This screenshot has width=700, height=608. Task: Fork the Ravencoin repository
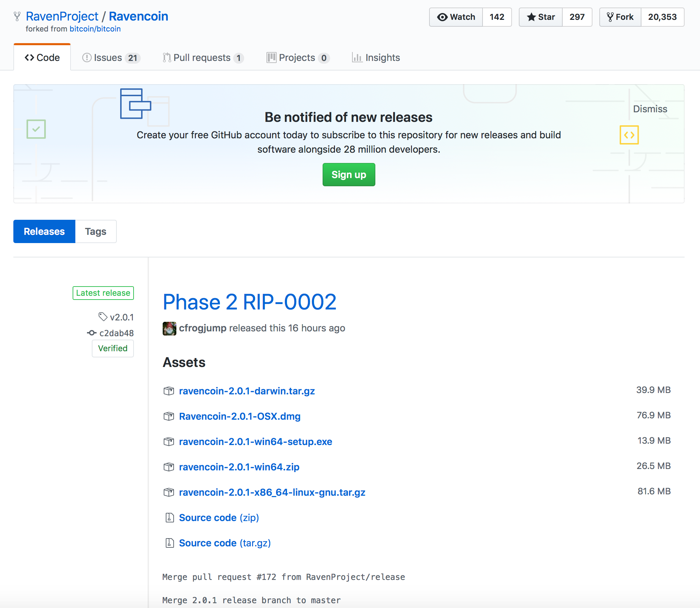(620, 17)
